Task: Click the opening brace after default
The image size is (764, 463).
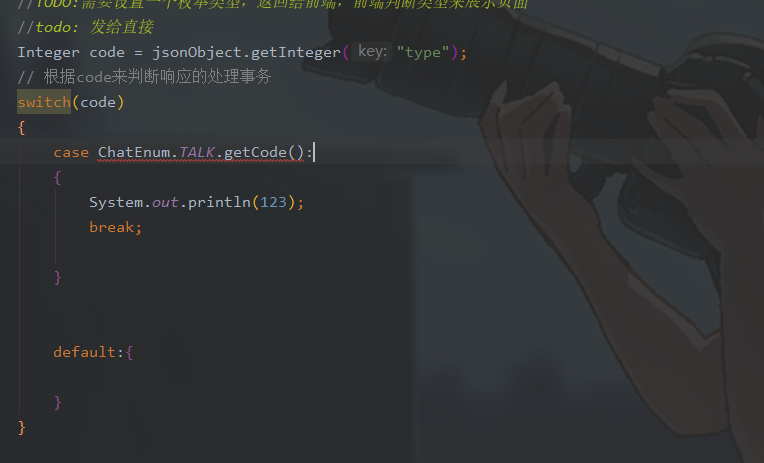Action: pyautogui.click(x=129, y=352)
